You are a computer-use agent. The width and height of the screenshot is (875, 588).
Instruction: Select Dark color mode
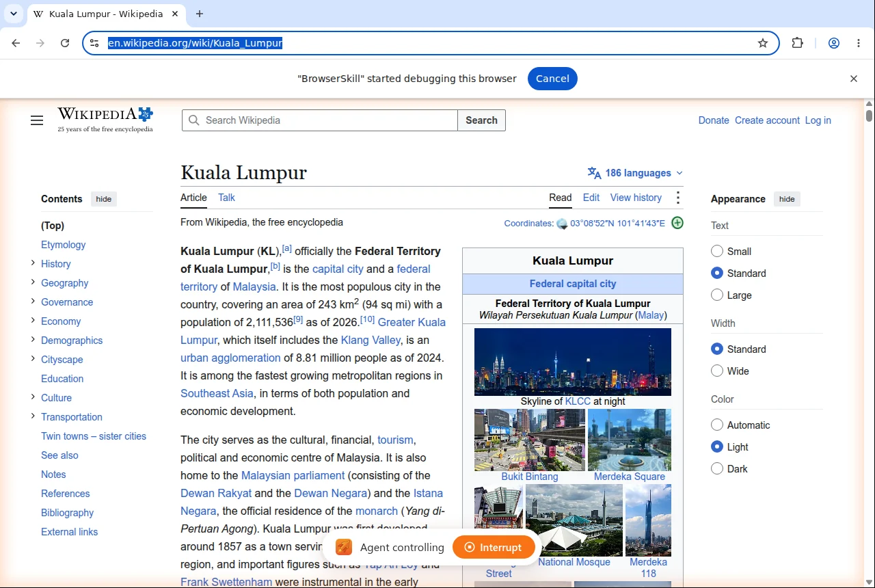pos(717,469)
